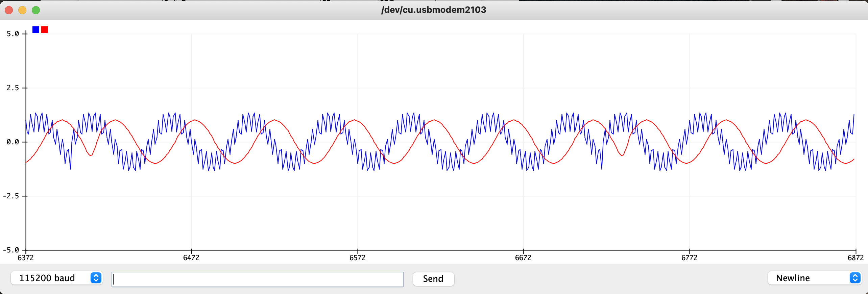Viewport: 868px width, 294px height.
Task: Click the 6372 x-axis label
Action: click(x=26, y=258)
